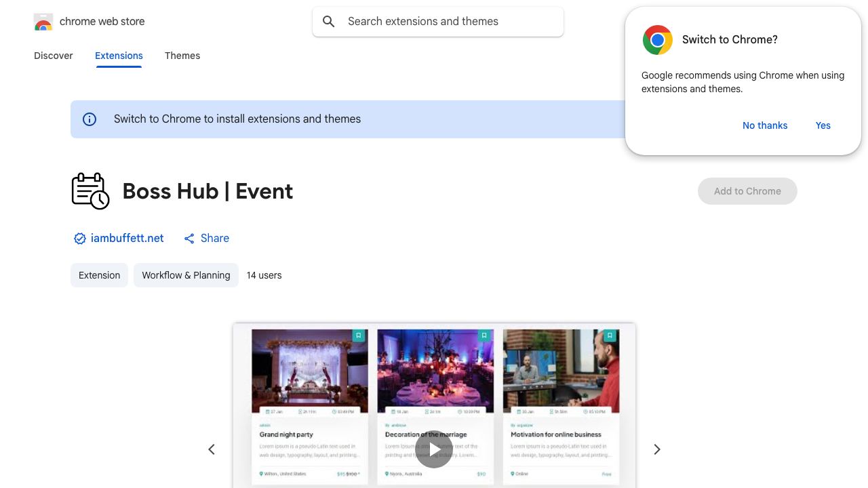Open the Themes tab
The height and width of the screenshot is (488, 868).
pyautogui.click(x=182, y=56)
